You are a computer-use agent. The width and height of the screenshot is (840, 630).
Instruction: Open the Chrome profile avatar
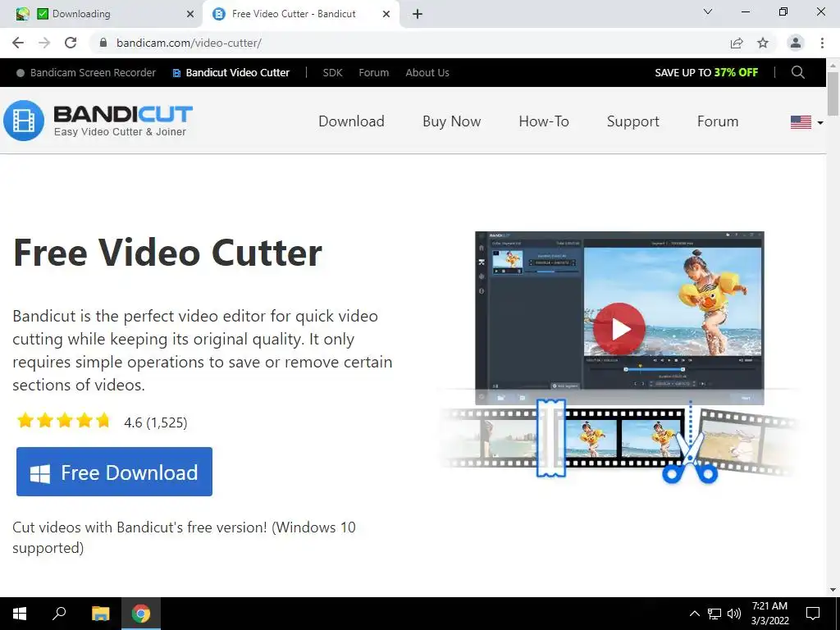point(796,43)
